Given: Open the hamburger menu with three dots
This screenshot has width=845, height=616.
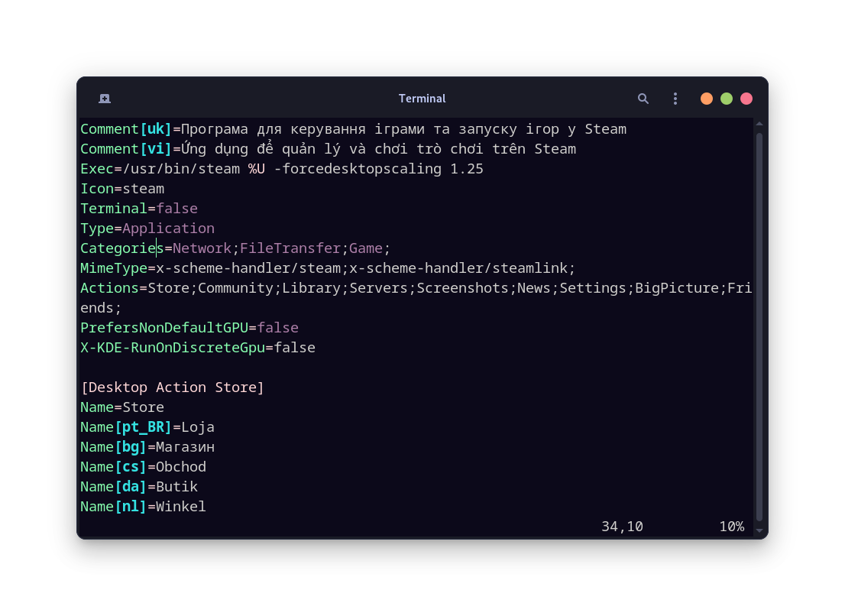Looking at the screenshot, I should pyautogui.click(x=675, y=99).
